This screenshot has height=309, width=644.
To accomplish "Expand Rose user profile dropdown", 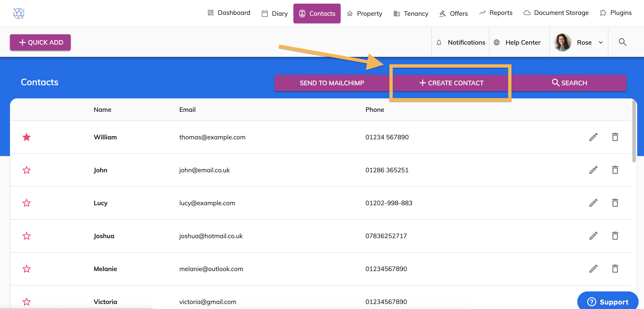I will tap(601, 43).
